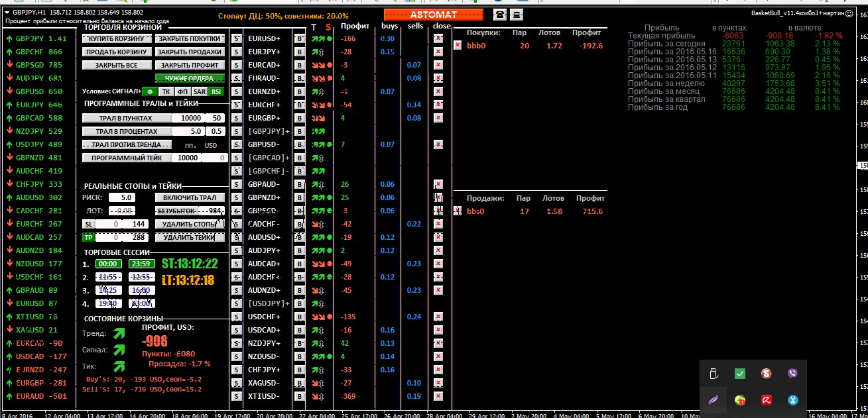
Task: Click the red X for XTIUSD- row
Action: 438,396
